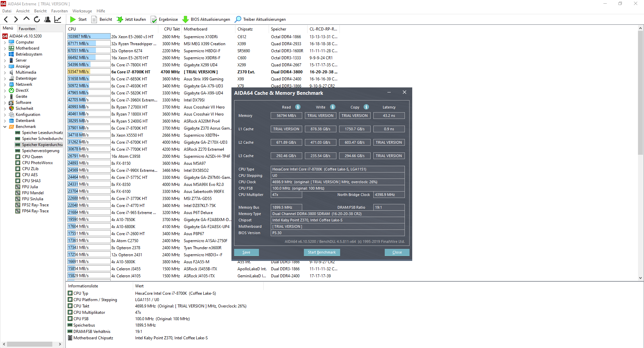
Task: Select FP64 Ray-Trace benchmark item
Action: pyautogui.click(x=35, y=211)
